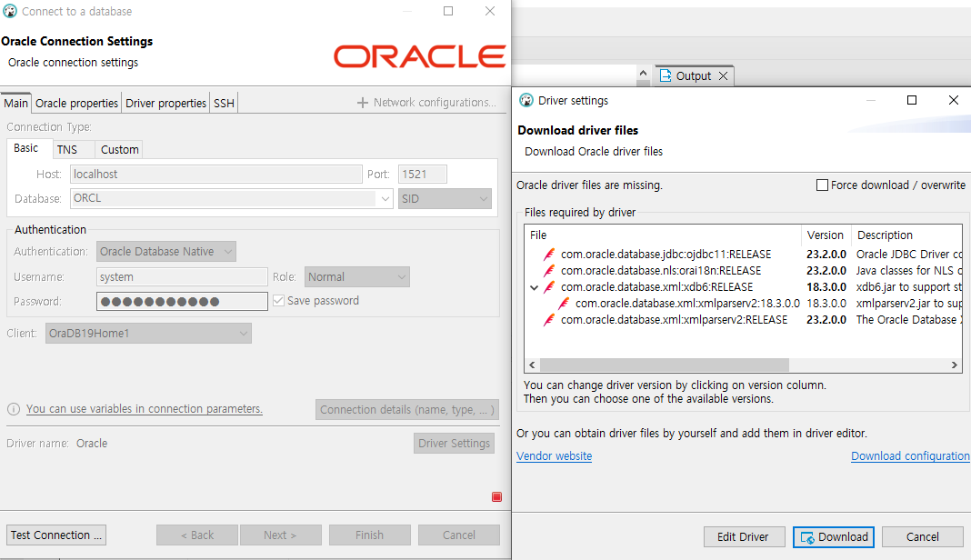Switch to the SSH tab

(x=224, y=103)
